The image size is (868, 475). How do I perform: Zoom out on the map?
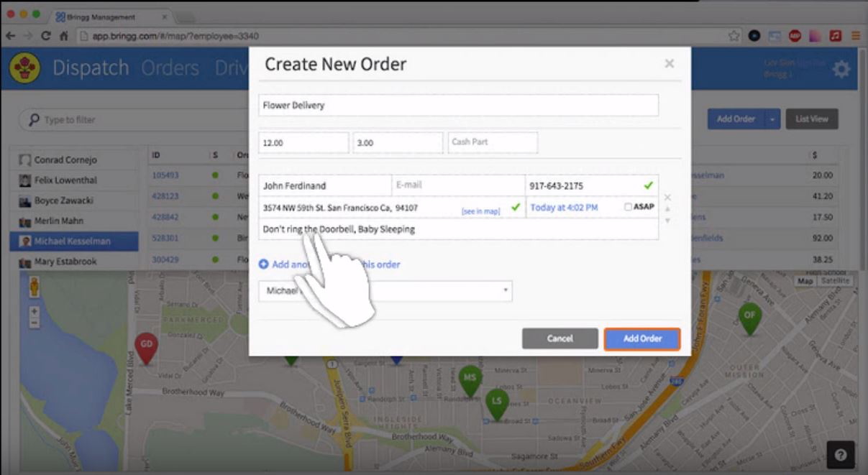[34, 323]
